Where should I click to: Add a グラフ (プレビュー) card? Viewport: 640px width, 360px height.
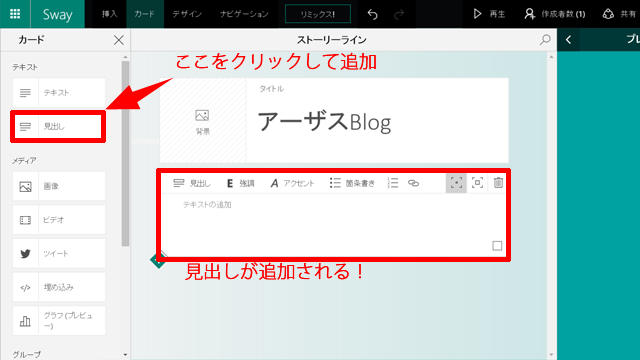pos(59,321)
